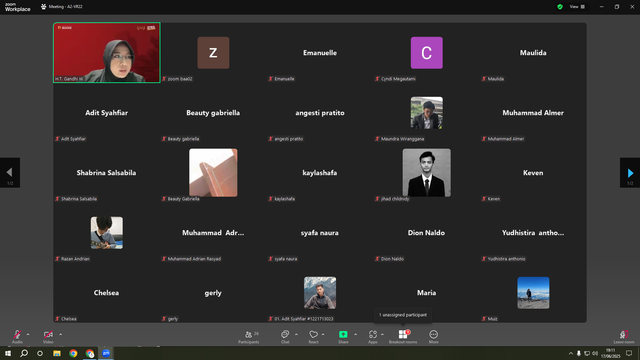Click the Muhammad Adrian Rasyad tile
The image size is (640, 360).
[x=213, y=233]
